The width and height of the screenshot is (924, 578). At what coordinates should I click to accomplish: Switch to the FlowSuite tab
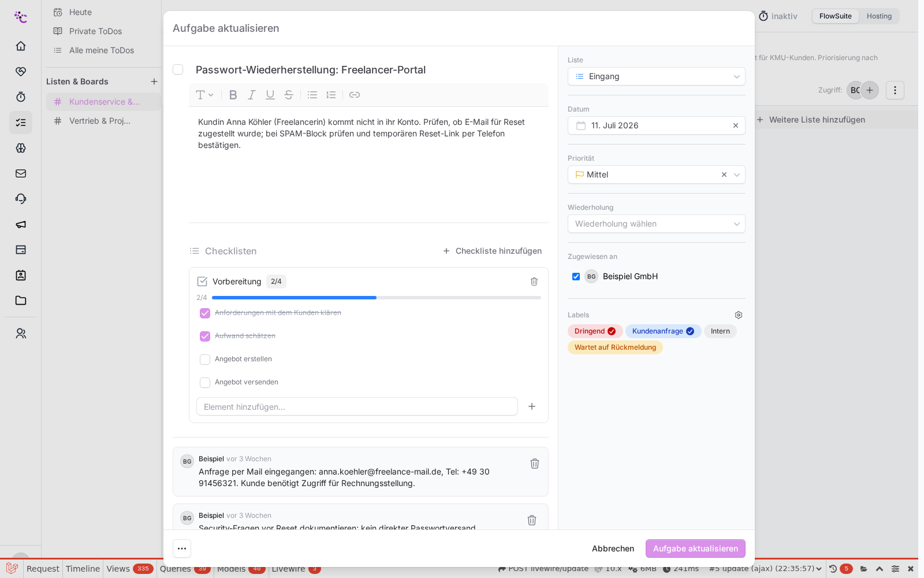click(835, 16)
